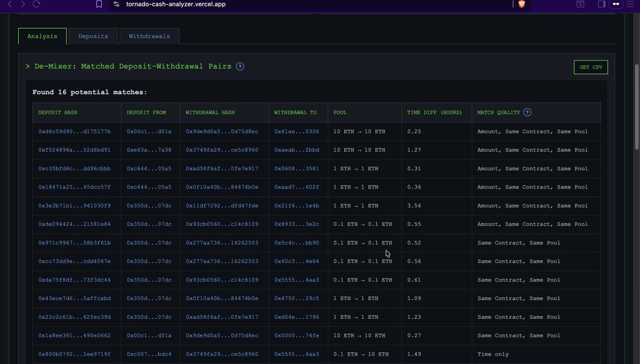Open Match Quality help icon

point(527,112)
